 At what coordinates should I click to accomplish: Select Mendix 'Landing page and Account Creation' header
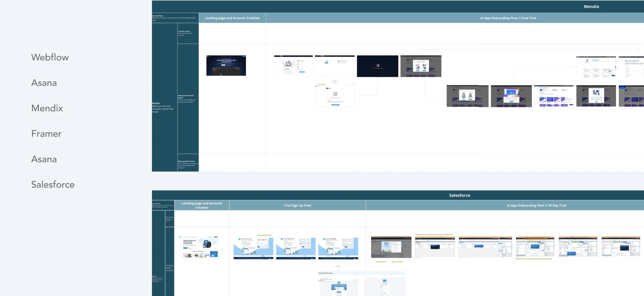[x=232, y=18]
